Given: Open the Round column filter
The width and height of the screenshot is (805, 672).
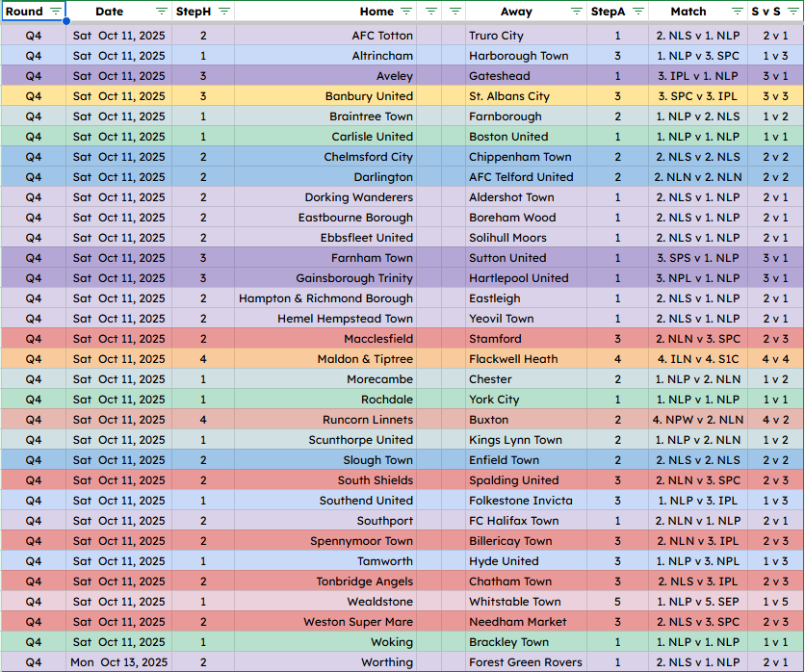Looking at the screenshot, I should pos(56,12).
